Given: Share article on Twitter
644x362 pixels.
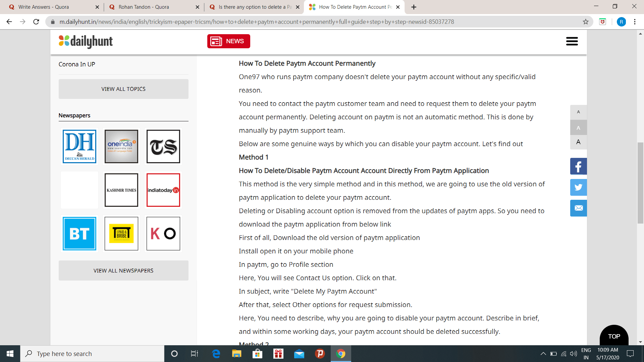Looking at the screenshot, I should [x=578, y=187].
